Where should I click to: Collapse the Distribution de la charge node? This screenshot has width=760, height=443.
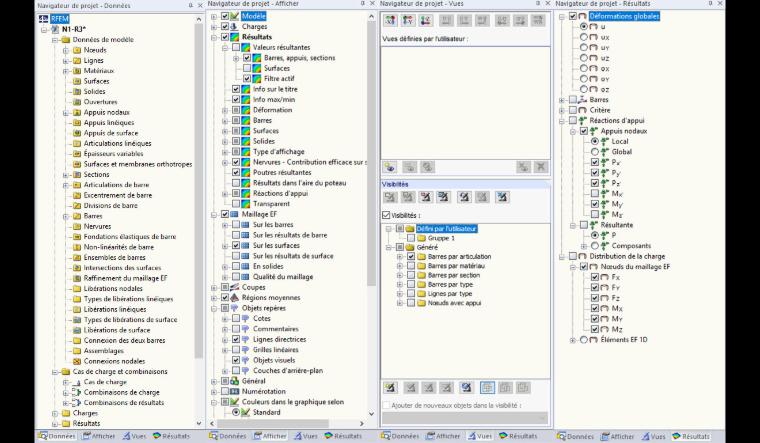562,256
